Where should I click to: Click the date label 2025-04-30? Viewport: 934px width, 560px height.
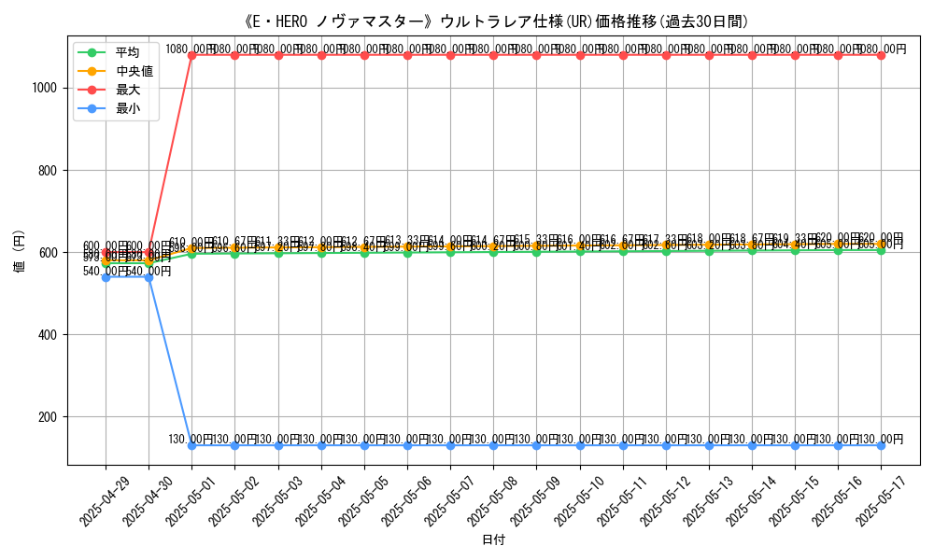point(148,501)
